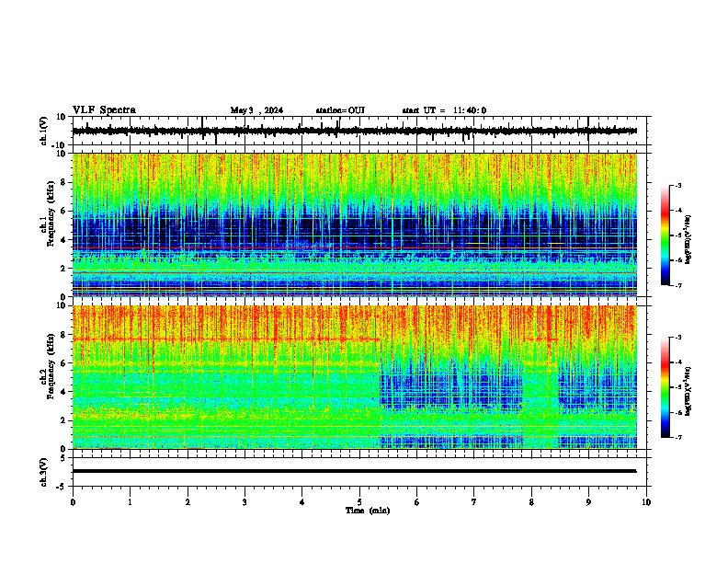Viewport: 728px width, 563px height.
Task: Click the "station=OUI" label
Action: tap(340, 110)
